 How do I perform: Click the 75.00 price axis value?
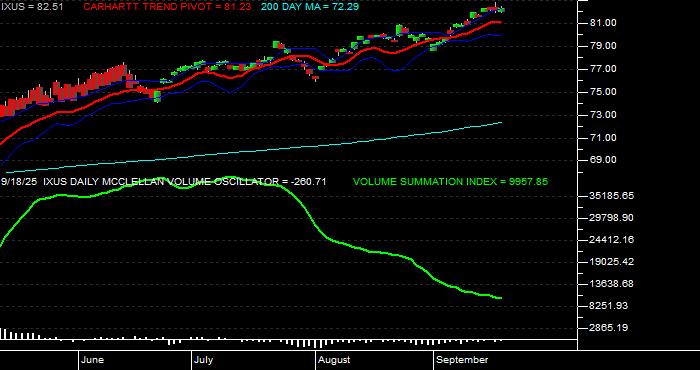pos(604,92)
